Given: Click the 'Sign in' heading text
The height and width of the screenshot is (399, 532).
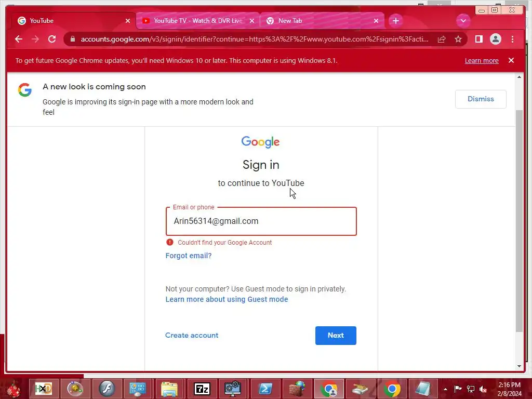Looking at the screenshot, I should pyautogui.click(x=261, y=165).
